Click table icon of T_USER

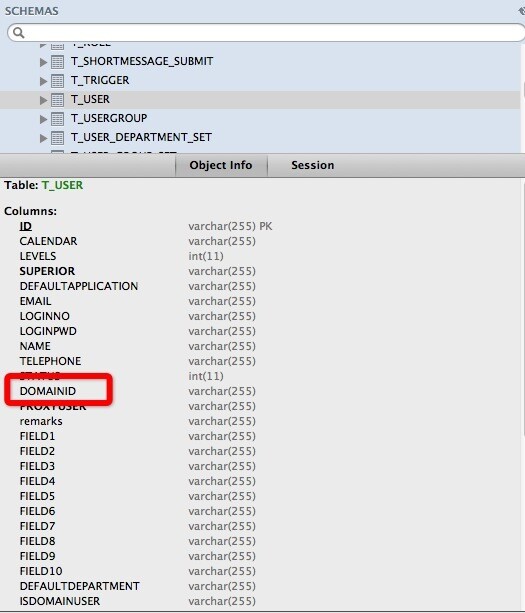click(57, 100)
